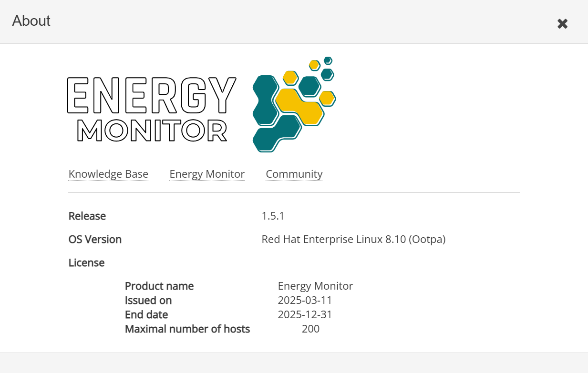
Task: Select the license end date 2025-12-31
Action: [305, 315]
